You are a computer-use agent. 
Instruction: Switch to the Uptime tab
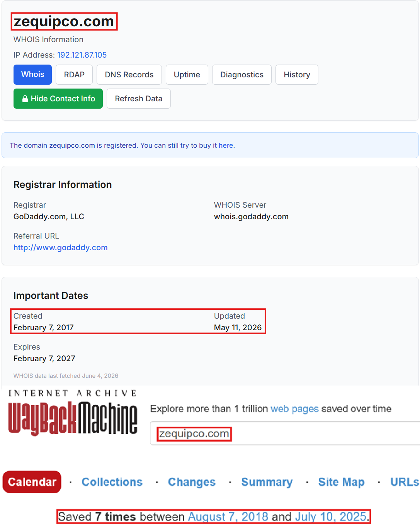tap(187, 75)
